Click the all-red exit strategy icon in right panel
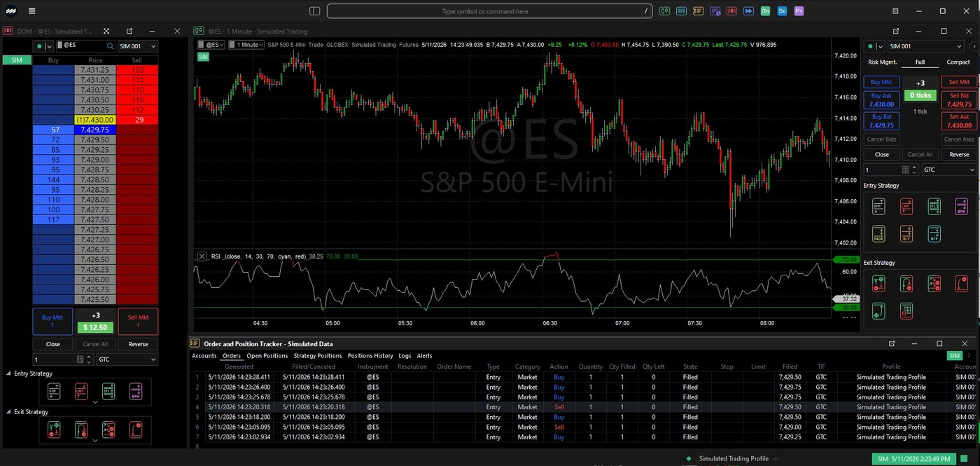Viewport: 980px width, 466px height. pyautogui.click(x=962, y=283)
